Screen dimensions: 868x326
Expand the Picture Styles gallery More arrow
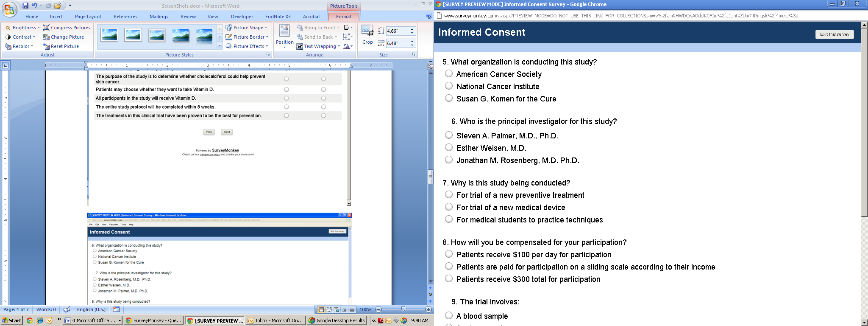point(220,46)
